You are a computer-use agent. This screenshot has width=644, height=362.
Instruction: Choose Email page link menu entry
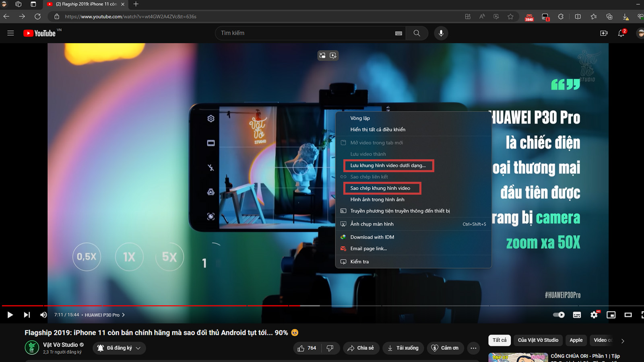coord(413,249)
